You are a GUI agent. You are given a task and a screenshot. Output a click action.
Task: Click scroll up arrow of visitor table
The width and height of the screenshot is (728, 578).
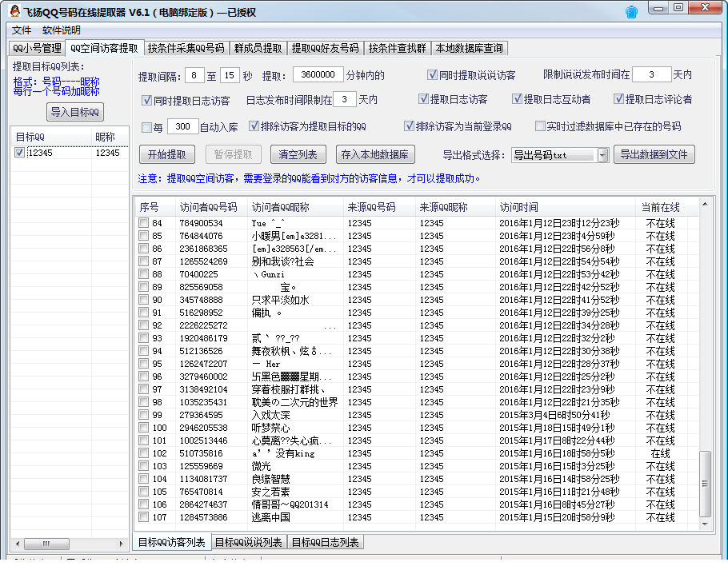705,204
